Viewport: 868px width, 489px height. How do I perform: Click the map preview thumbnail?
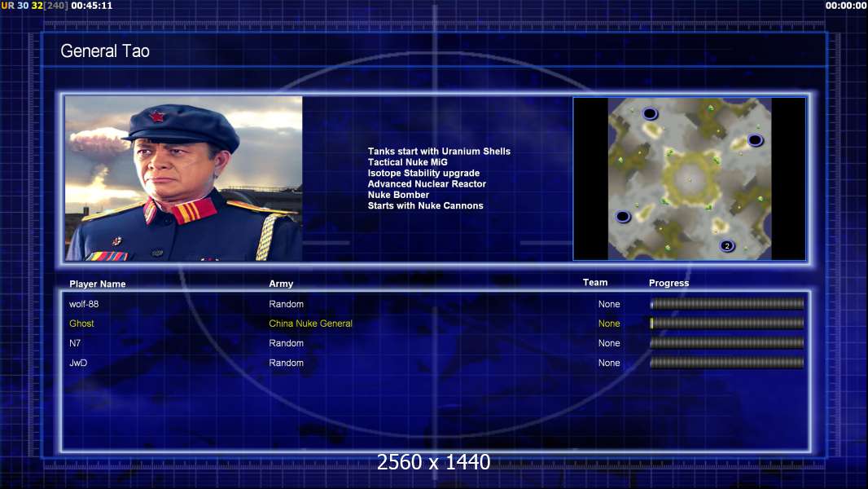coord(689,178)
